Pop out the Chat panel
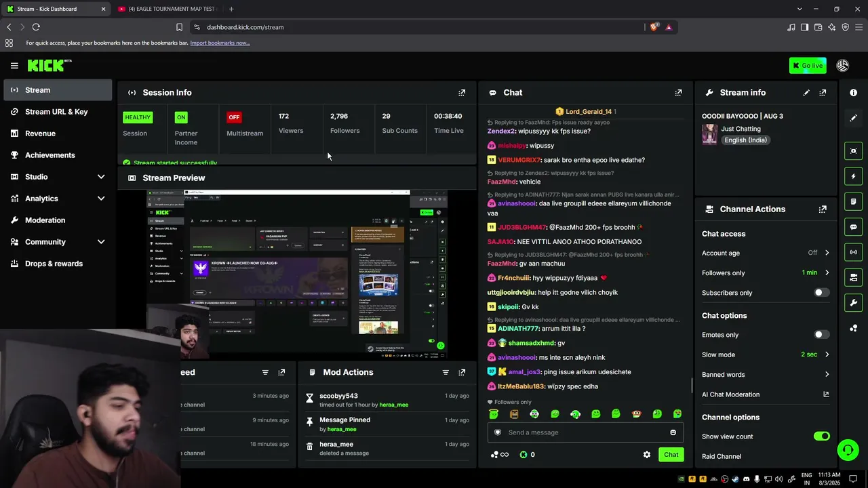868x488 pixels. coord(678,93)
